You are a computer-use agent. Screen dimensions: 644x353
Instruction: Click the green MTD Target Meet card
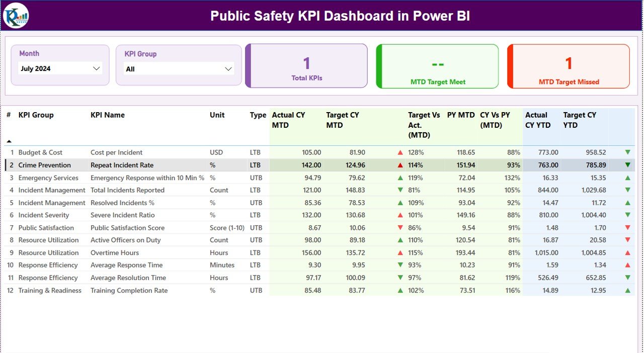[437, 66]
